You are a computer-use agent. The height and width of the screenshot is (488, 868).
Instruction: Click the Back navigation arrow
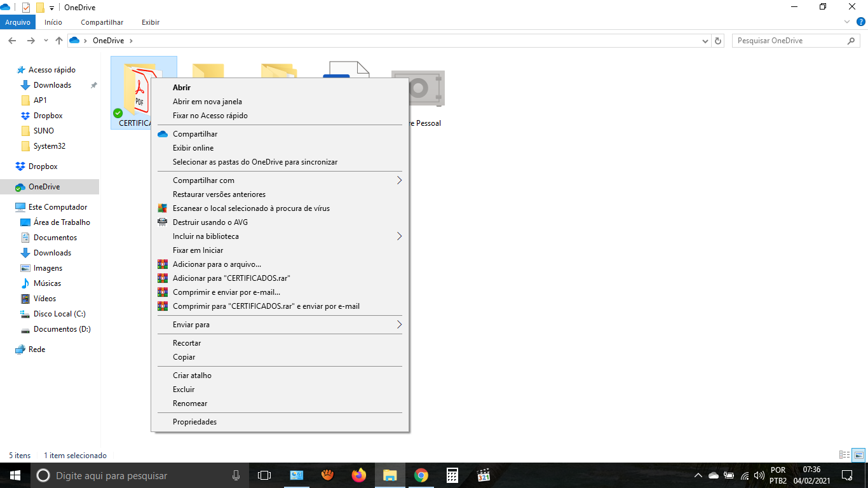(12, 41)
